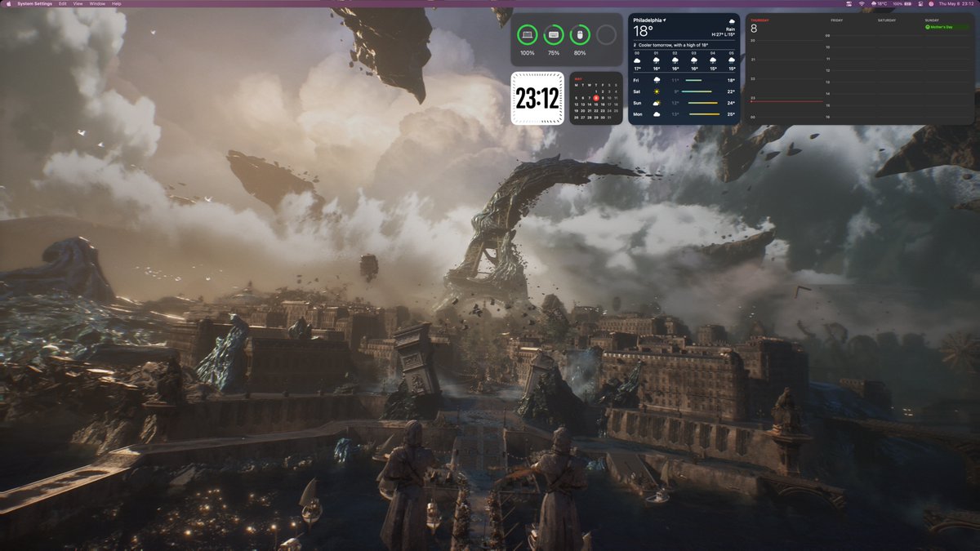Click the 18° current temperature

644,31
